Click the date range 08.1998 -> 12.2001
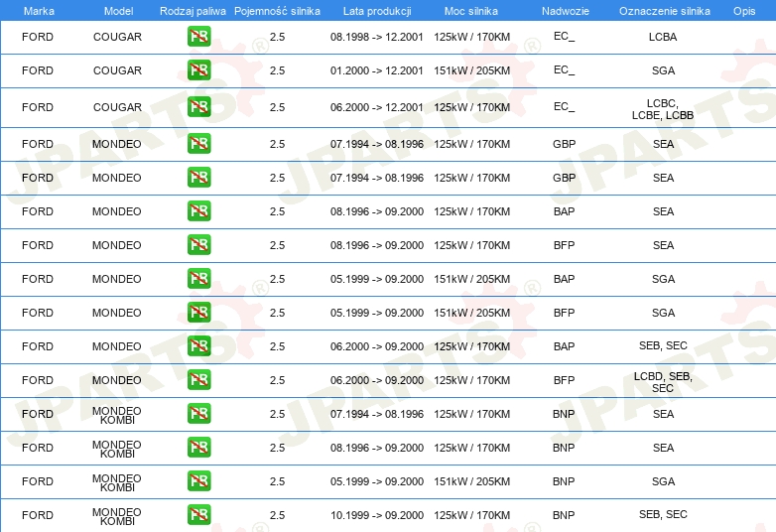The width and height of the screenshot is (776, 532). pyautogui.click(x=377, y=37)
